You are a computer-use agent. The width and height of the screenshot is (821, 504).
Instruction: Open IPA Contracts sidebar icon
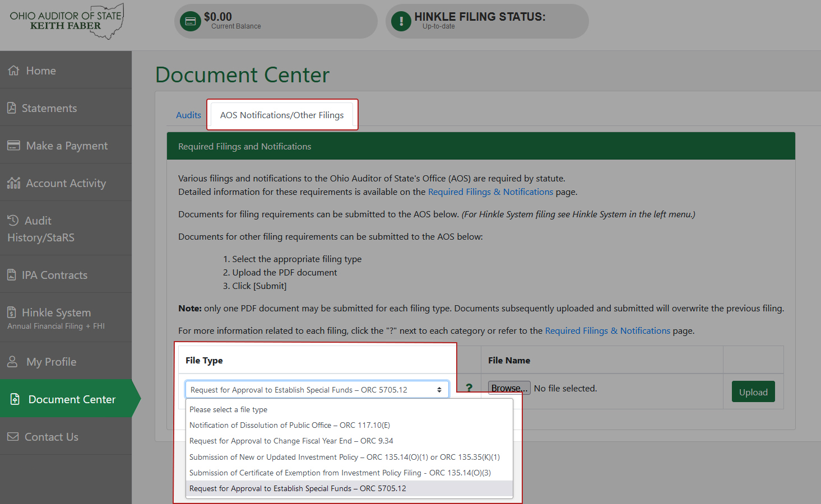12,275
